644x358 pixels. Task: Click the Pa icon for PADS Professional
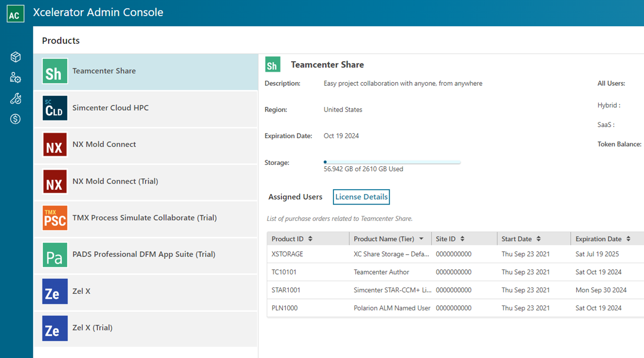click(54, 255)
